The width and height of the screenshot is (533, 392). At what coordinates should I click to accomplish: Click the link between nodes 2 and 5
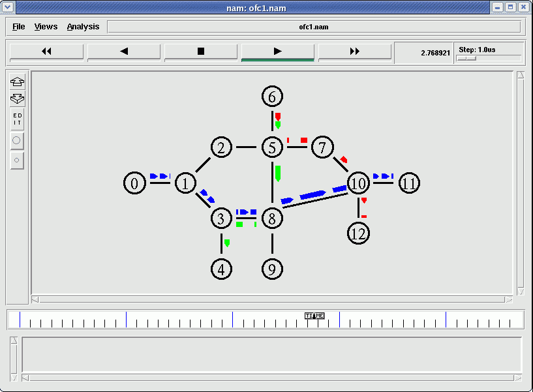point(247,147)
